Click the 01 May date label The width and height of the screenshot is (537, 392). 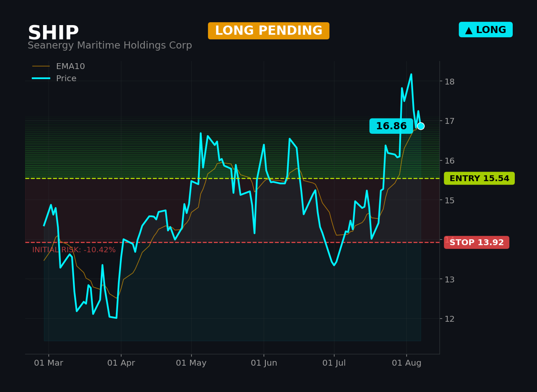pos(191,363)
